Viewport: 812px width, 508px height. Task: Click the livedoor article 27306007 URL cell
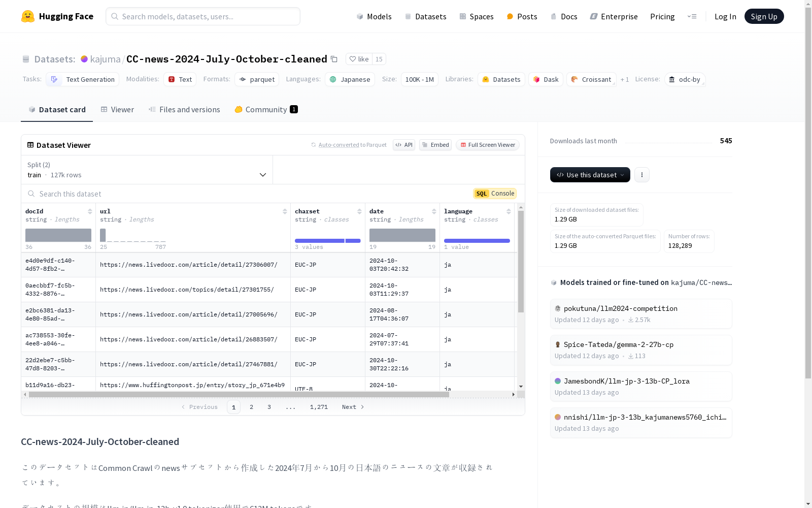tap(193, 265)
